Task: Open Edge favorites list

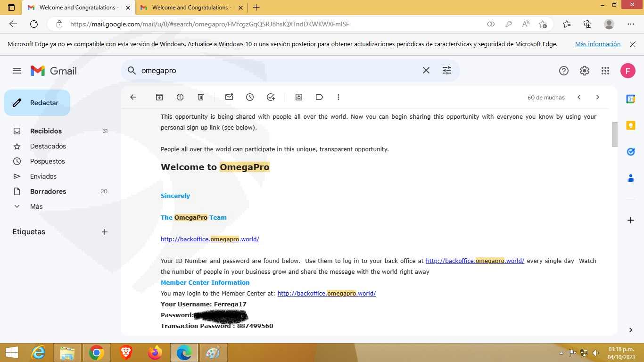Action: 567,24
